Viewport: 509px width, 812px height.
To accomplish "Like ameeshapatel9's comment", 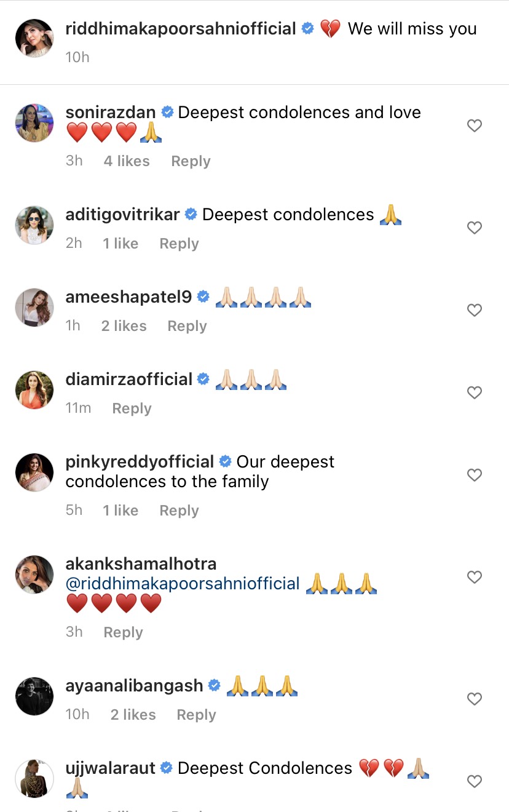I will [x=474, y=311].
